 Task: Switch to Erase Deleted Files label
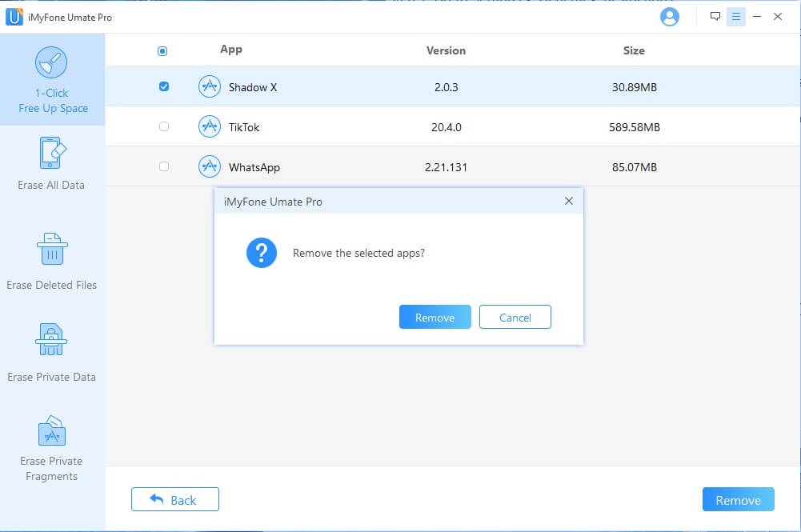point(51,285)
